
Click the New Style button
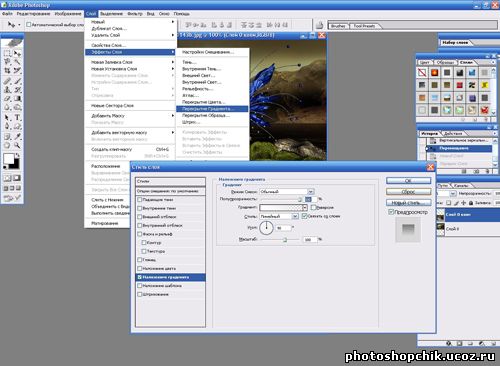pyautogui.click(x=408, y=203)
